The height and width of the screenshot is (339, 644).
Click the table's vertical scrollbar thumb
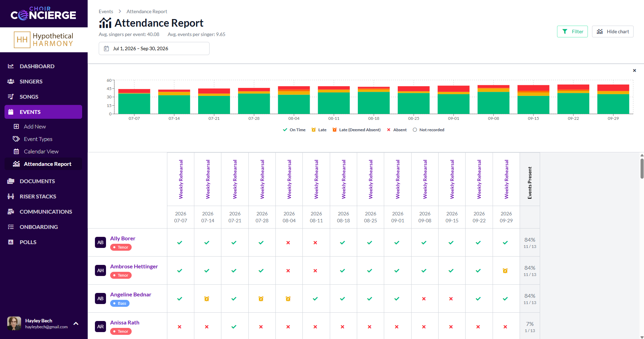[x=642, y=168]
